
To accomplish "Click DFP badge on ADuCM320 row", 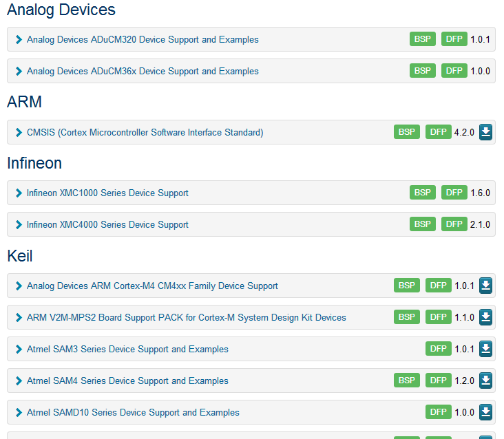I will (454, 39).
